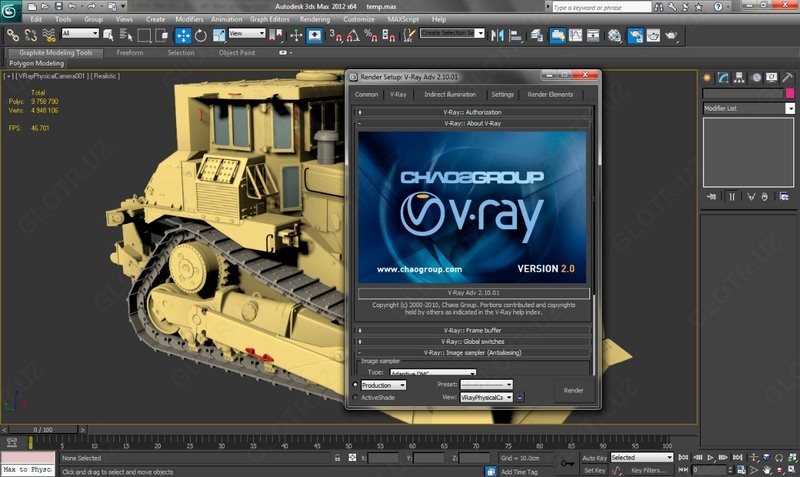Image resolution: width=800 pixels, height=477 pixels.
Task: Open the Rendering menu
Action: 314,19
